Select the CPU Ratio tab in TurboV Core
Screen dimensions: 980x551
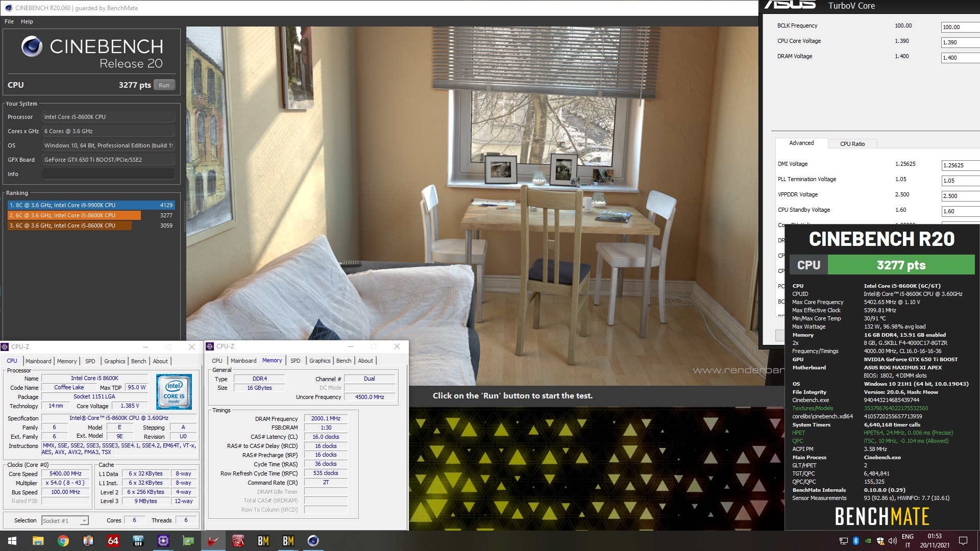click(x=852, y=144)
